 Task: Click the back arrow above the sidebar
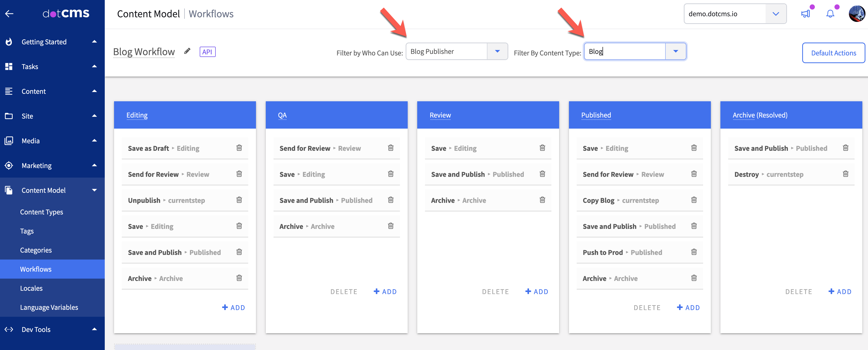(x=10, y=14)
